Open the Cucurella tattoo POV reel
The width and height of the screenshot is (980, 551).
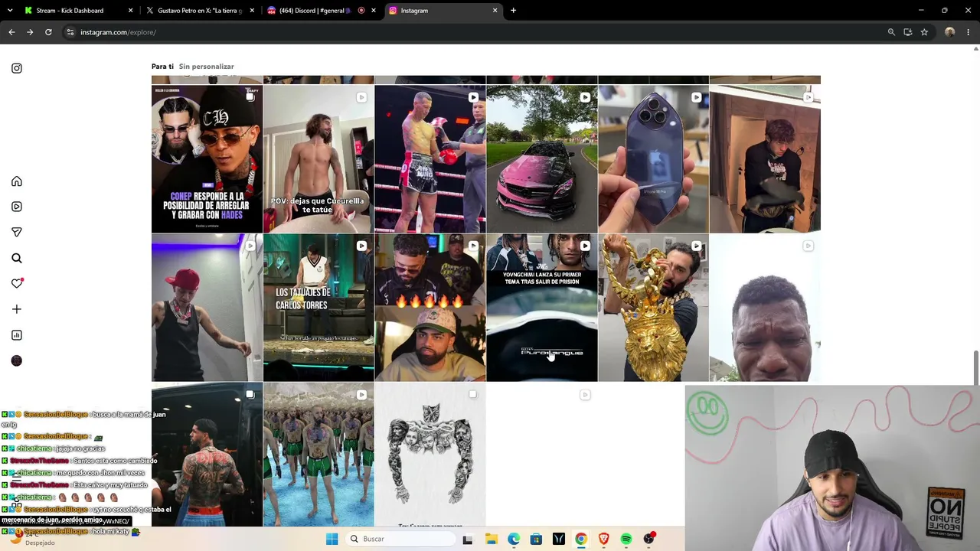[318, 158]
